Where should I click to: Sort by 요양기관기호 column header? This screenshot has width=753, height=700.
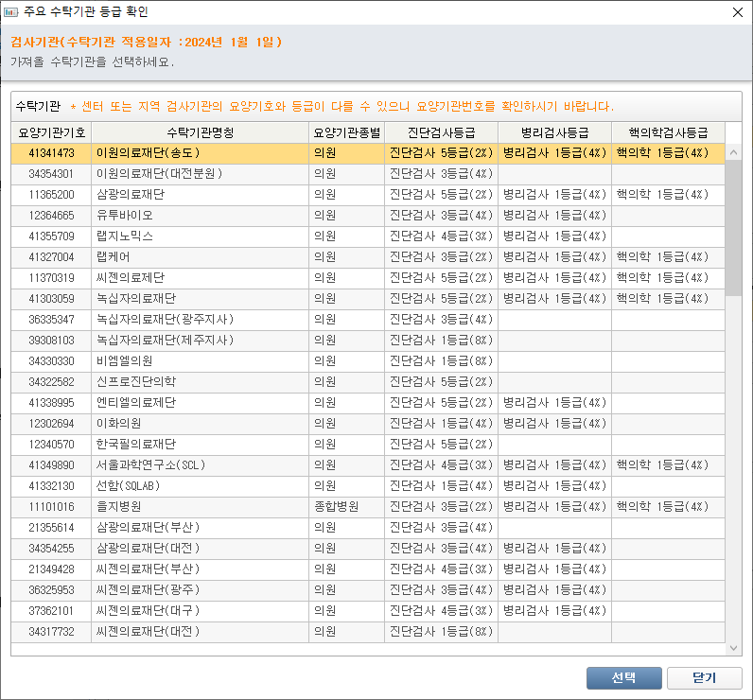(x=51, y=132)
